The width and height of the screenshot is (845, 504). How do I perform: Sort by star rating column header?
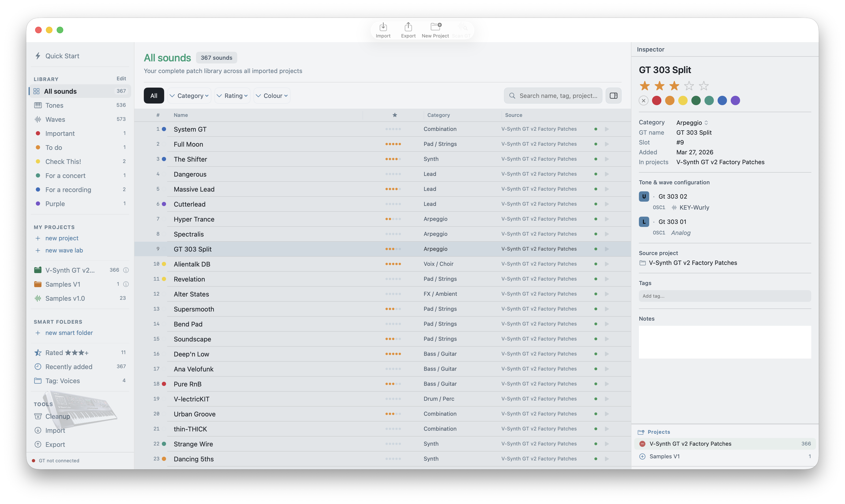395,115
